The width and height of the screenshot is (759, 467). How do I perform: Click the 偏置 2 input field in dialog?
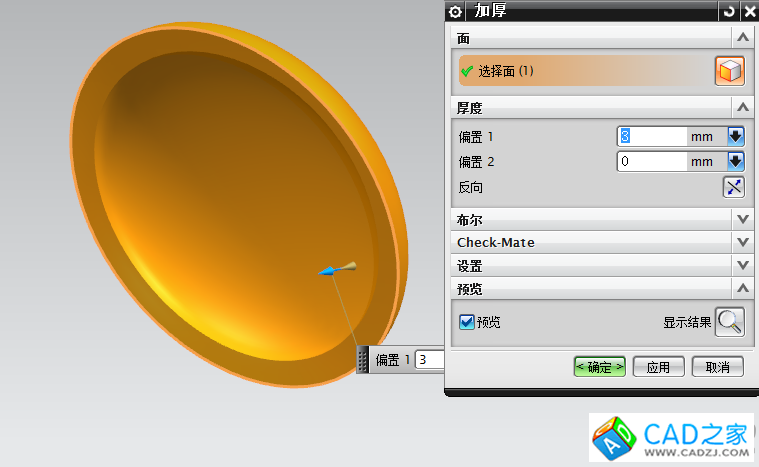click(650, 161)
